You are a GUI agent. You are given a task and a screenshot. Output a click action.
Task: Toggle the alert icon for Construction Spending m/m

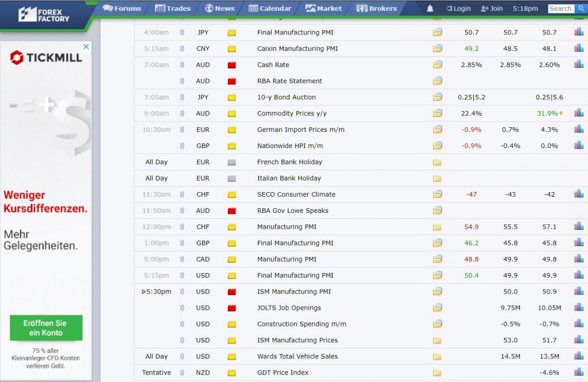[x=183, y=324]
